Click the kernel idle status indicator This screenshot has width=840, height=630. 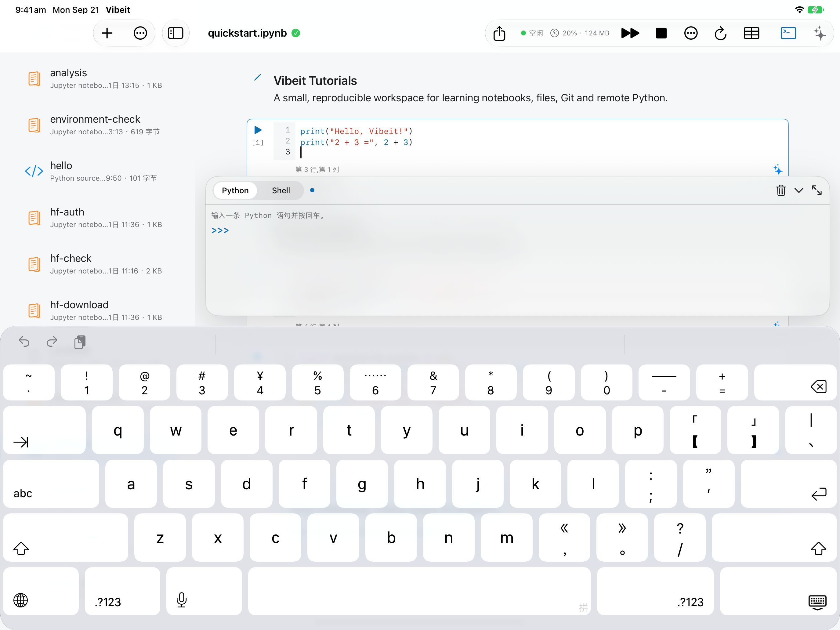coord(532,33)
